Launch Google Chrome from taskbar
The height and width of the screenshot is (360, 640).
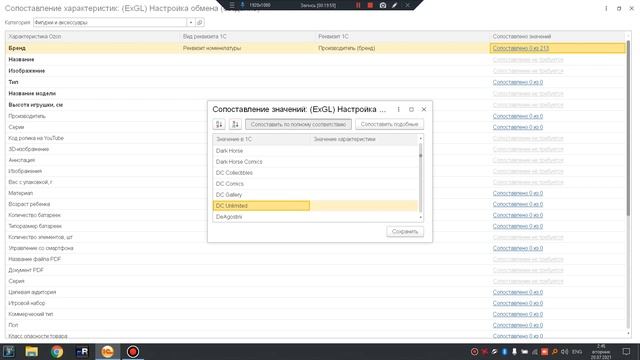pyautogui.click(x=57, y=351)
